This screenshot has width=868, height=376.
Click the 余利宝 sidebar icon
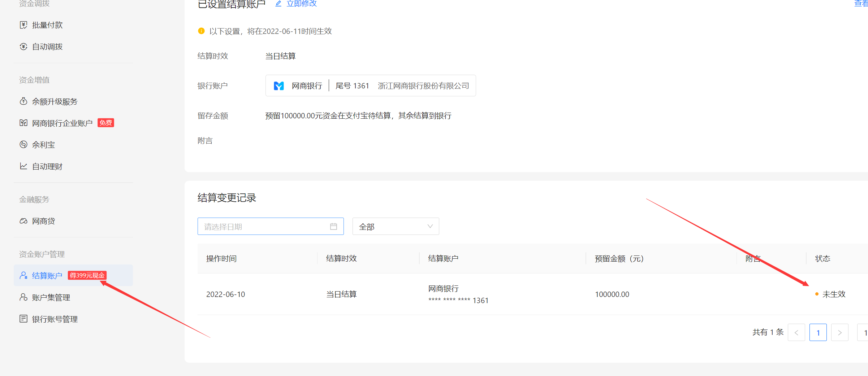23,145
